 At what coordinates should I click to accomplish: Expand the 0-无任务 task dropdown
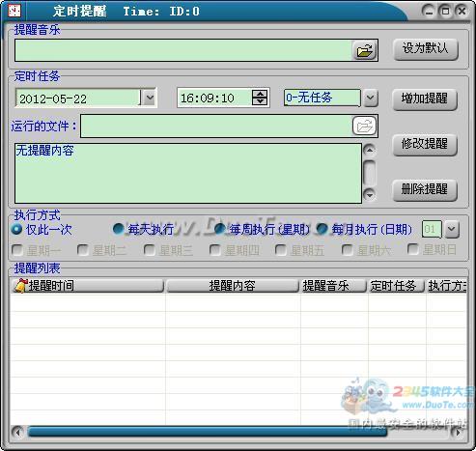click(x=371, y=98)
